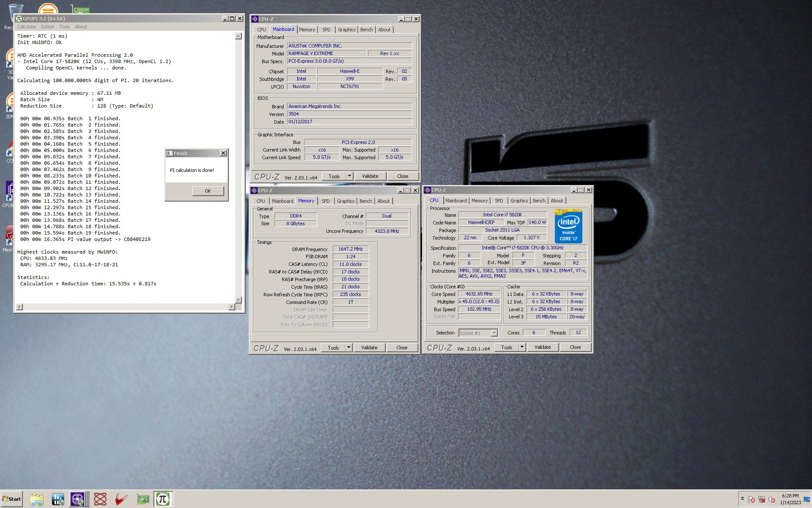This screenshot has width=812, height=508.
Task: Click the show desktop icon beside the clock
Action: click(x=807, y=499)
